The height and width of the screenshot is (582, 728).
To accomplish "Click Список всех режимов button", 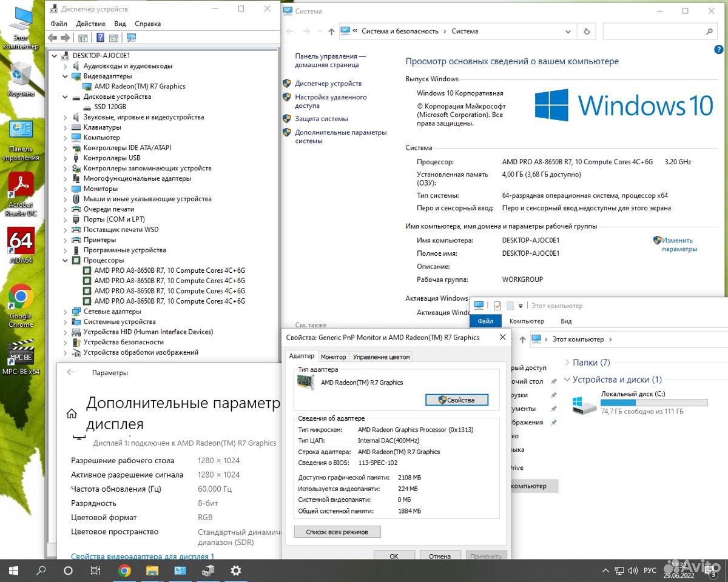I will 338,532.
